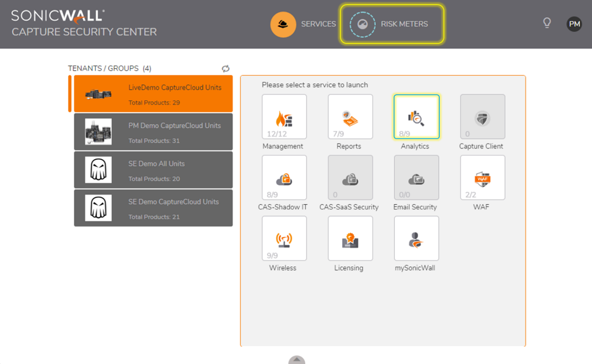This screenshot has height=364, width=592.
Task: Launch the WAF service tile
Action: click(483, 178)
